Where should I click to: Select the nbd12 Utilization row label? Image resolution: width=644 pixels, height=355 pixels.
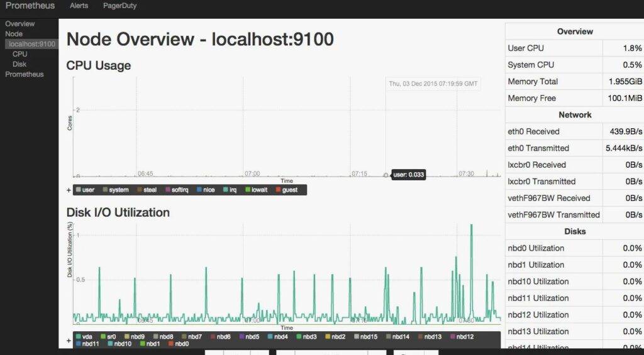tap(538, 315)
